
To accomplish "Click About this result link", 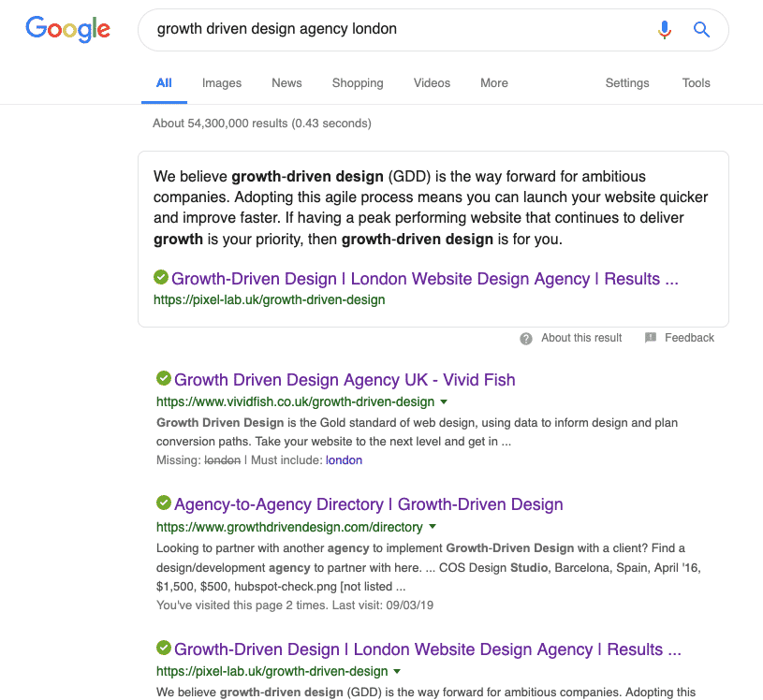I will [x=581, y=338].
